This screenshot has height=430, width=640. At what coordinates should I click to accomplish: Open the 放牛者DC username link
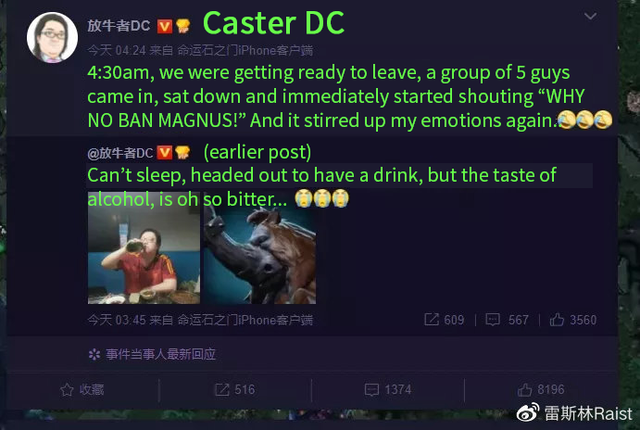point(119,26)
